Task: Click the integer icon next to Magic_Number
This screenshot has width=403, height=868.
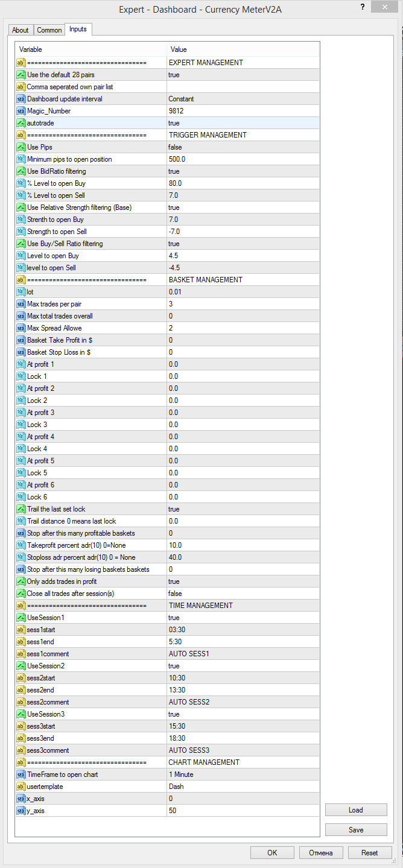Action: coord(21,111)
